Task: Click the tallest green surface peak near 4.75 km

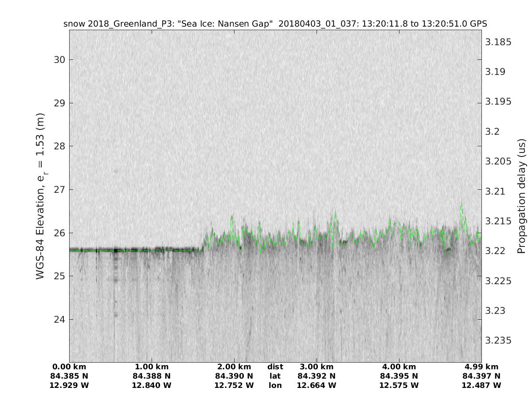Action: coord(462,204)
